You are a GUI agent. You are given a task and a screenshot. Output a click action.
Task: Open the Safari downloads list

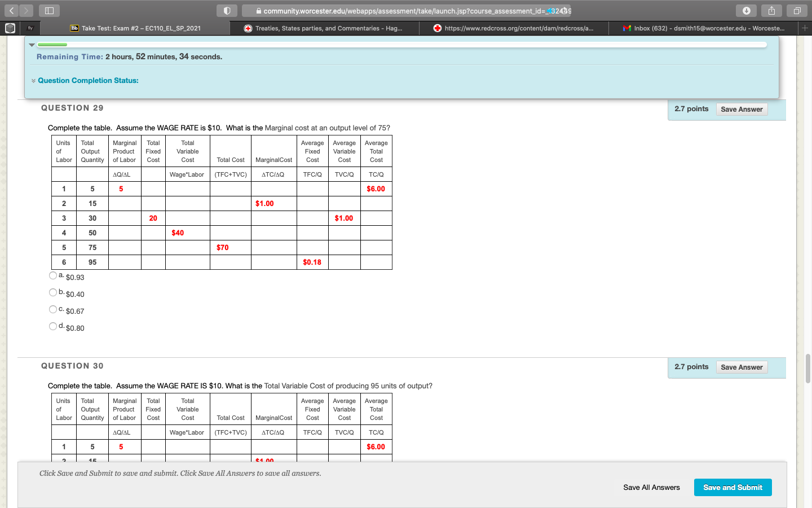[746, 11]
